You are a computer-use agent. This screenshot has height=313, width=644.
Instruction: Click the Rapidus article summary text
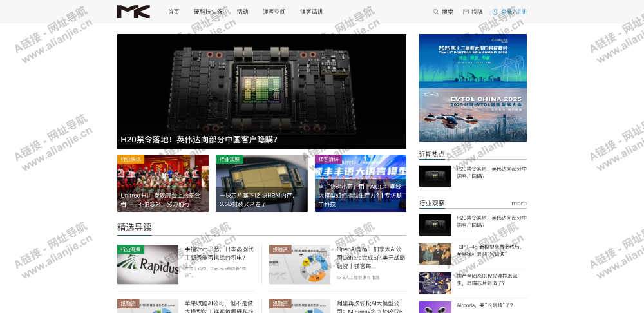pos(215,272)
